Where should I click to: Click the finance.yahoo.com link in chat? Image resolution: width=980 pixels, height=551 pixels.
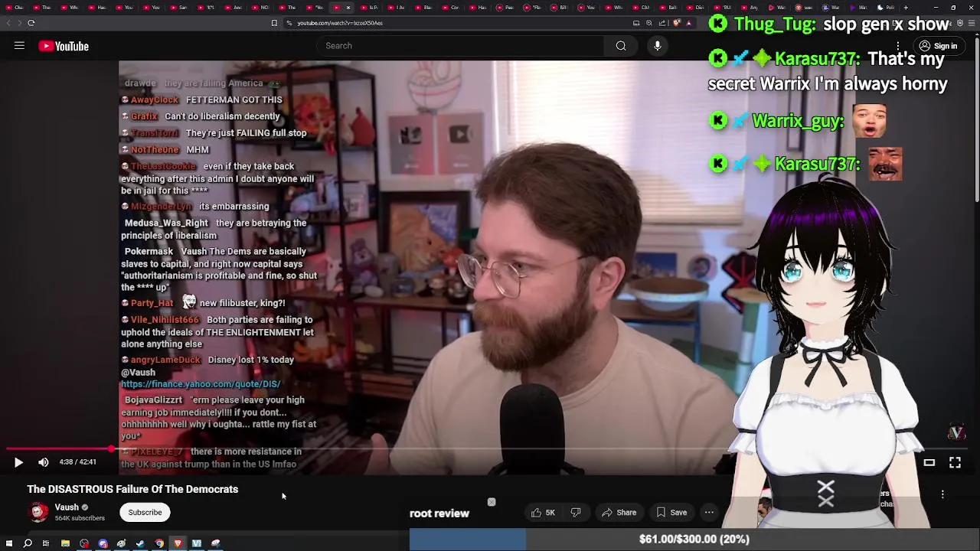click(x=201, y=384)
